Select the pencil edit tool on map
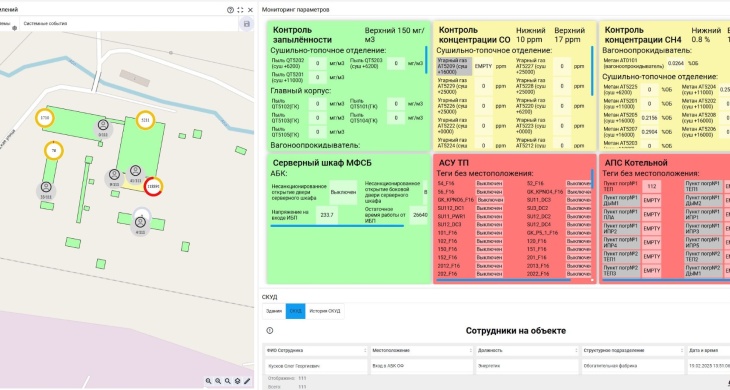Image resolution: width=730 pixels, height=390 pixels. (247, 381)
